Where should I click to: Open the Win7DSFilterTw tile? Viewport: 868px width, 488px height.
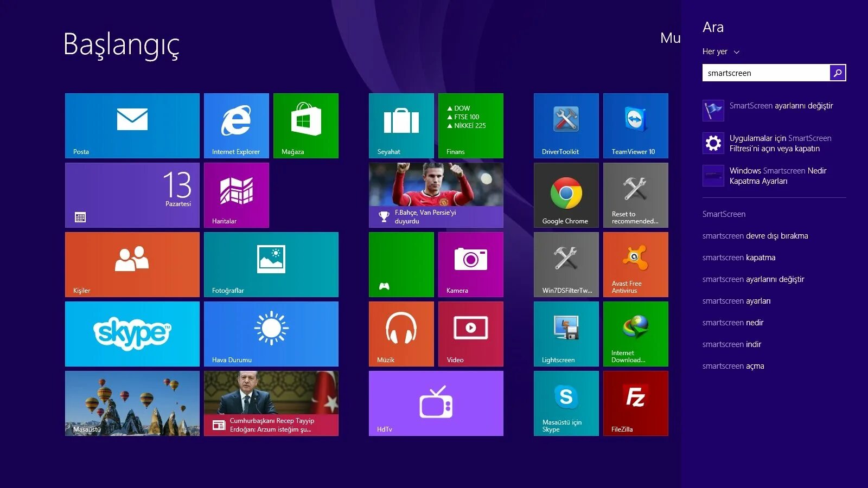tap(566, 265)
